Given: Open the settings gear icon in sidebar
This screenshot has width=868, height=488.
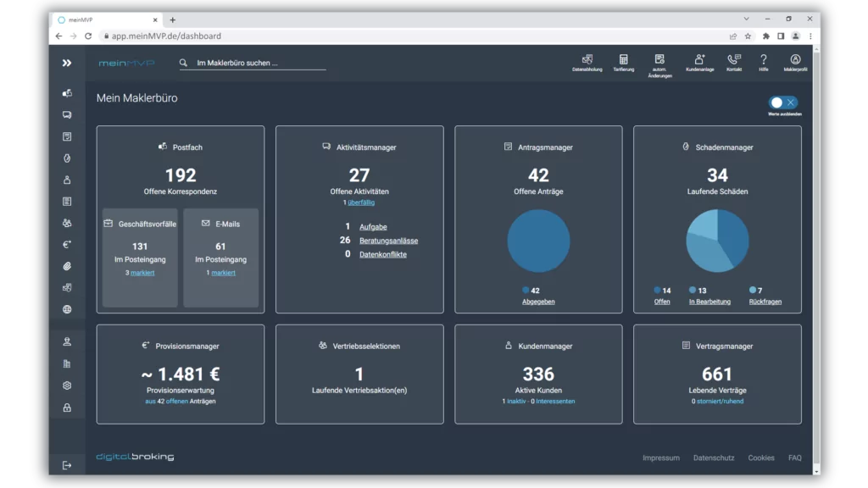Looking at the screenshot, I should point(67,385).
